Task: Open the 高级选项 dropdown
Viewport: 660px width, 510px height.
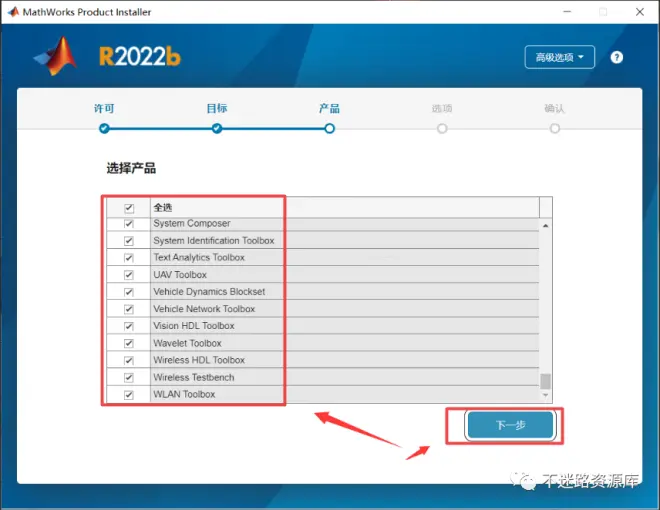Action: click(x=559, y=57)
